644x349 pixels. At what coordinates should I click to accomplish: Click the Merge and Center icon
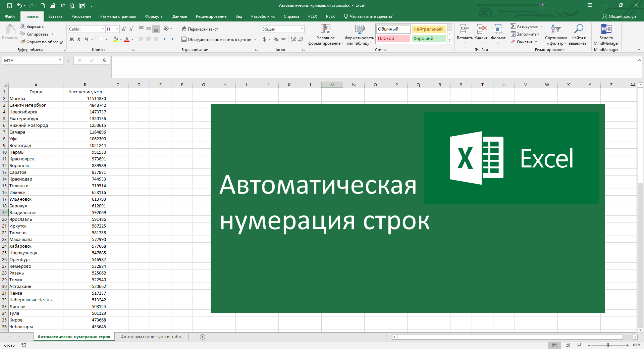[184, 39]
